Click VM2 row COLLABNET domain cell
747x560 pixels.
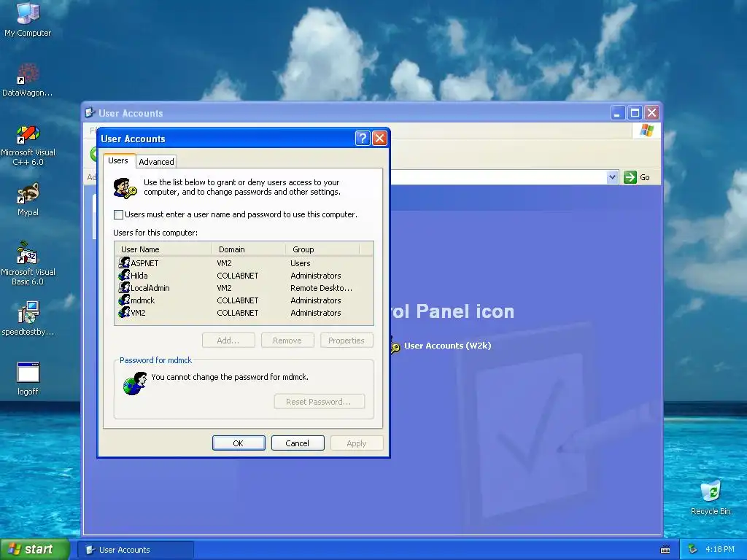click(x=237, y=313)
